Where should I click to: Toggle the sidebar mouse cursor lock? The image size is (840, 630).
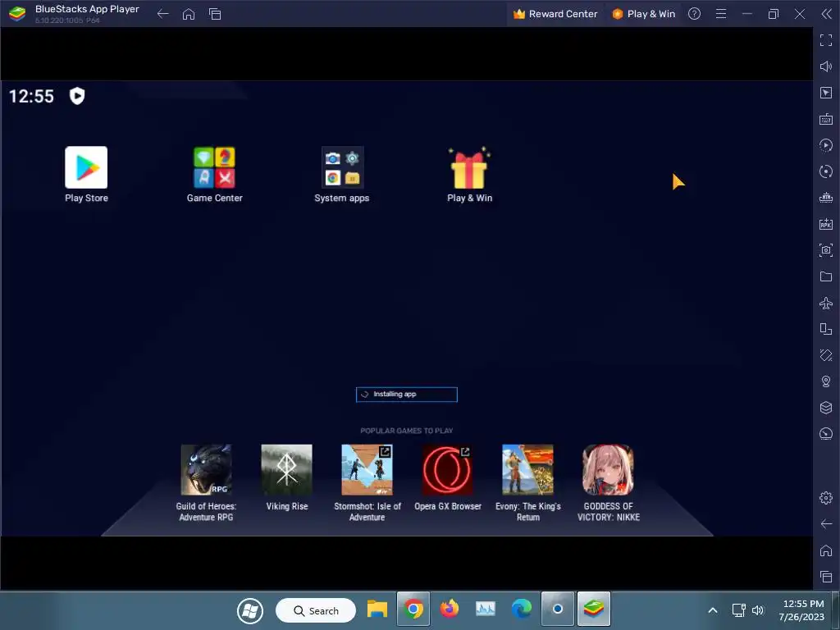[x=826, y=93]
